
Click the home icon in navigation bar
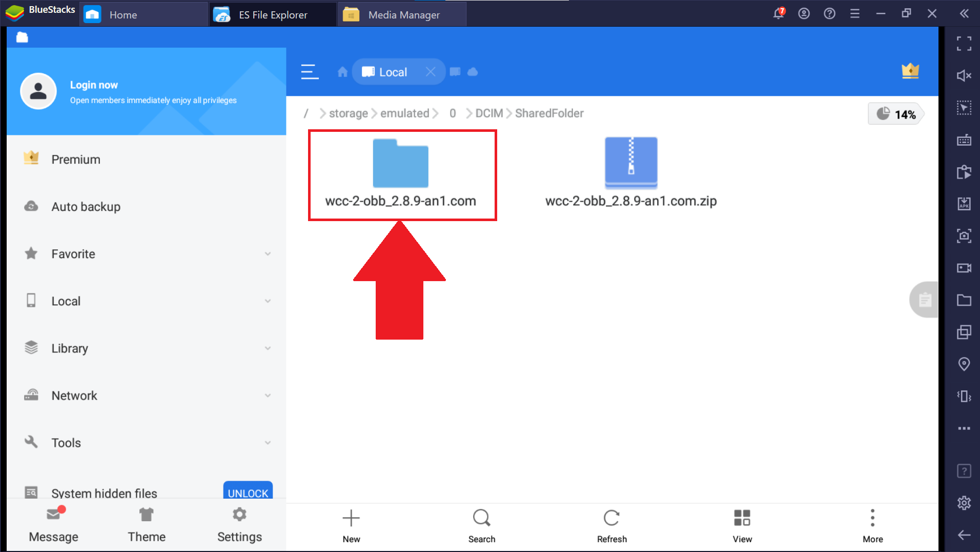(x=342, y=72)
